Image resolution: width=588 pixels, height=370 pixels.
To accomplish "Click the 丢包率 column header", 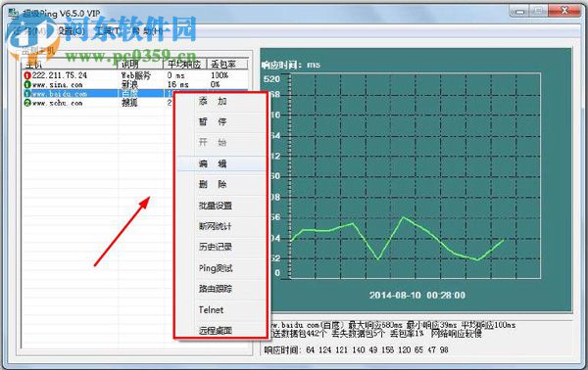I will point(227,65).
